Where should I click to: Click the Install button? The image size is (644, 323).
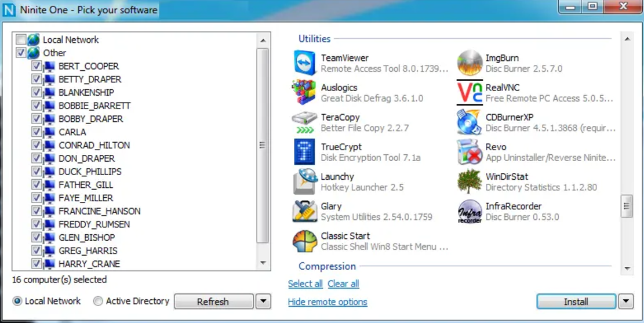(576, 301)
